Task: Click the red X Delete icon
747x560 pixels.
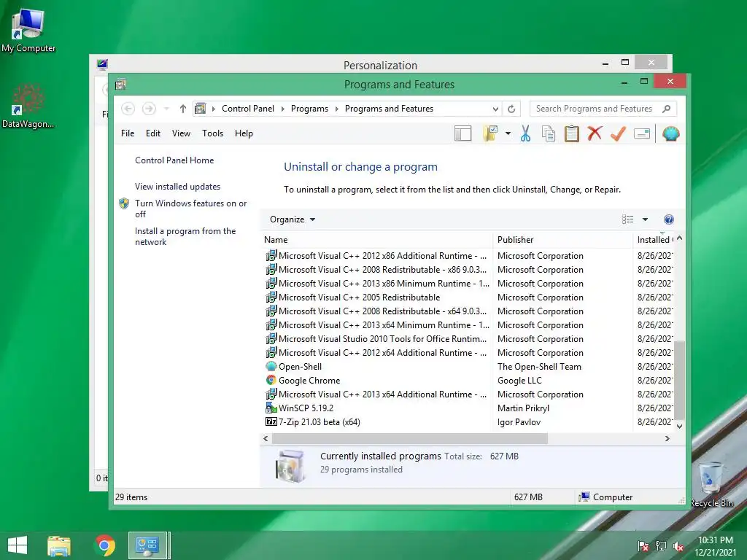Action: coord(595,134)
